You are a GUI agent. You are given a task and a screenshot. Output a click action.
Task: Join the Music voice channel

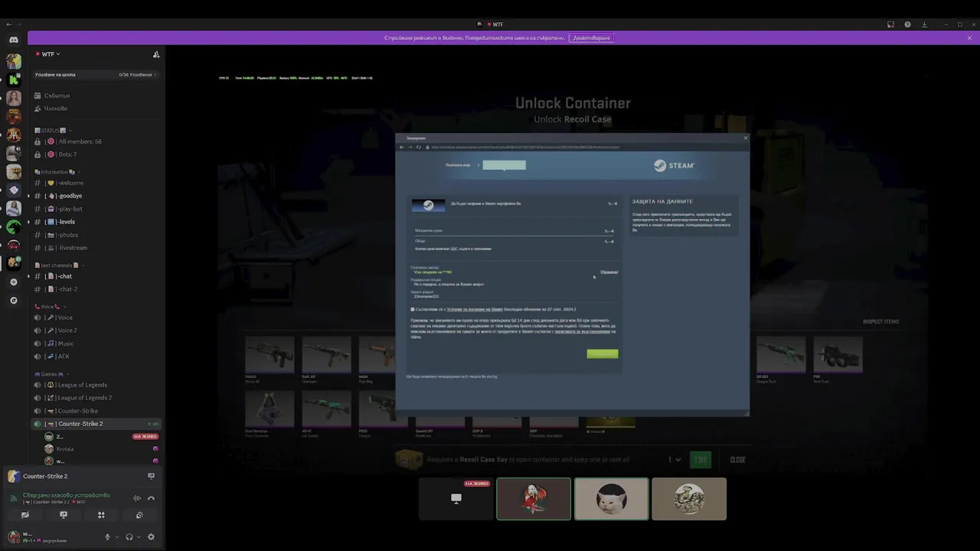click(x=96, y=344)
